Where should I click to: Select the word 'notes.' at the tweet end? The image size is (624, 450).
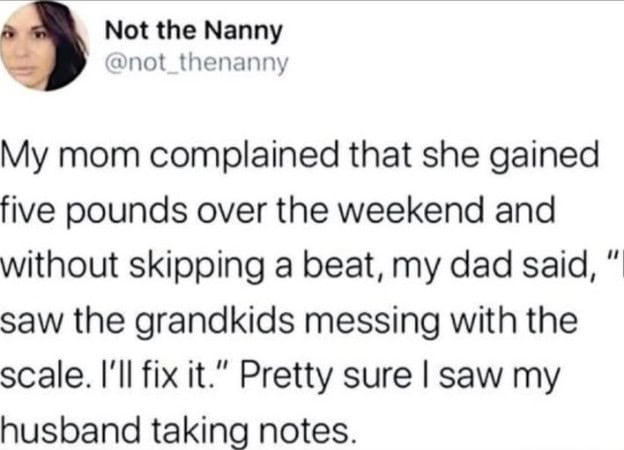[307, 432]
